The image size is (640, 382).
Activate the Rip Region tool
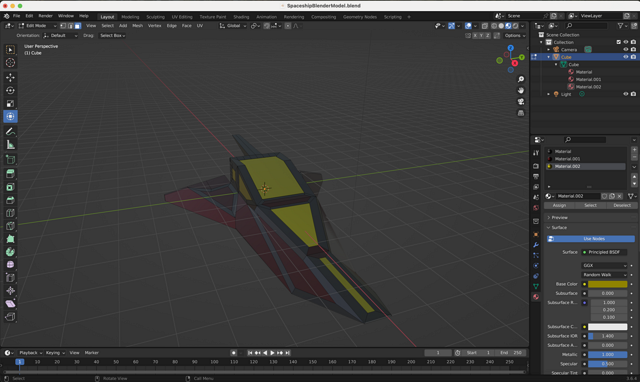tap(10, 317)
